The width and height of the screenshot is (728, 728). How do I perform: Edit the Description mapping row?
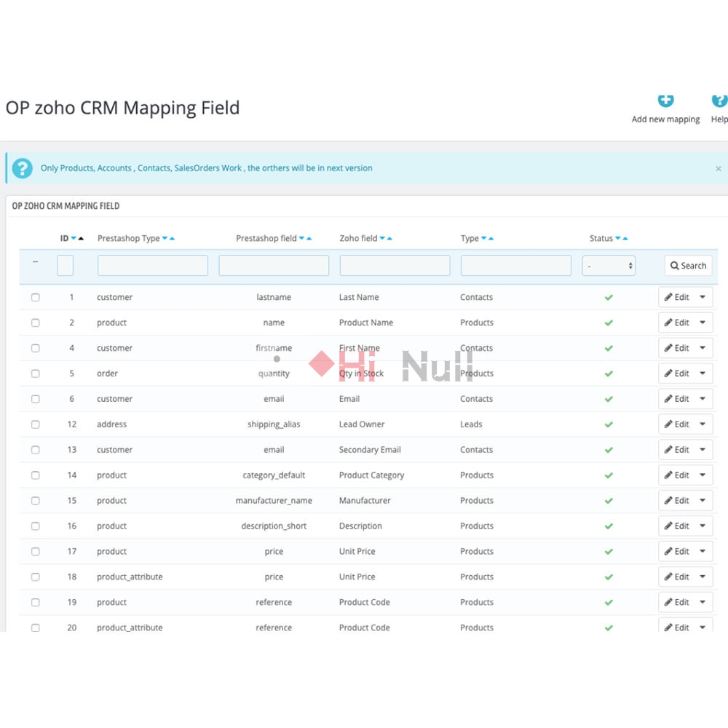click(x=676, y=526)
